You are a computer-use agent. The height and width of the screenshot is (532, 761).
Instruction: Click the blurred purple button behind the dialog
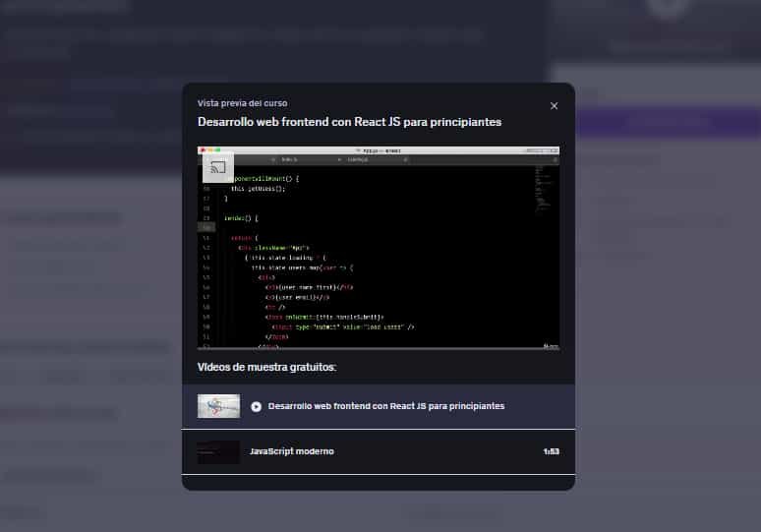668,121
